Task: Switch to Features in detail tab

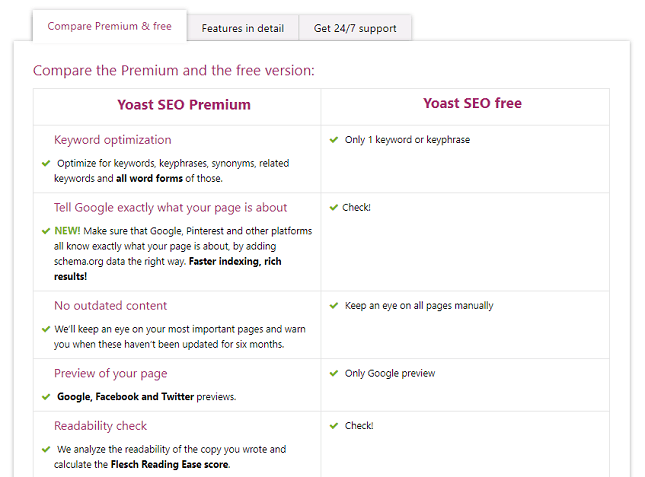Action: pyautogui.click(x=243, y=28)
